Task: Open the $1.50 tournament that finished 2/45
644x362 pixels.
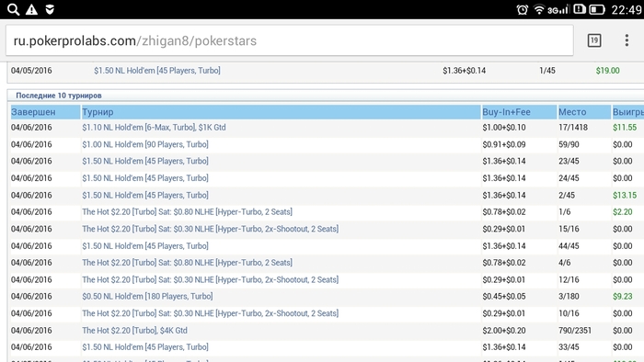Action: coord(145,195)
